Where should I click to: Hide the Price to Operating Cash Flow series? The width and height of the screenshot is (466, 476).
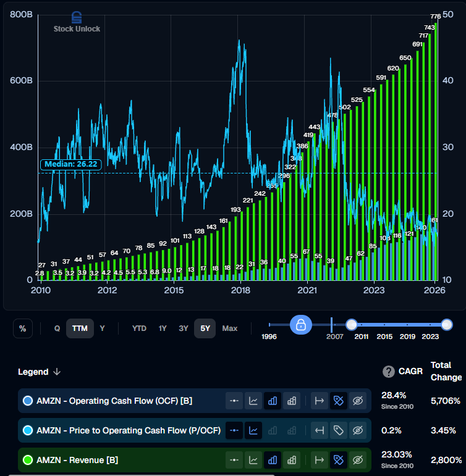[x=357, y=430]
